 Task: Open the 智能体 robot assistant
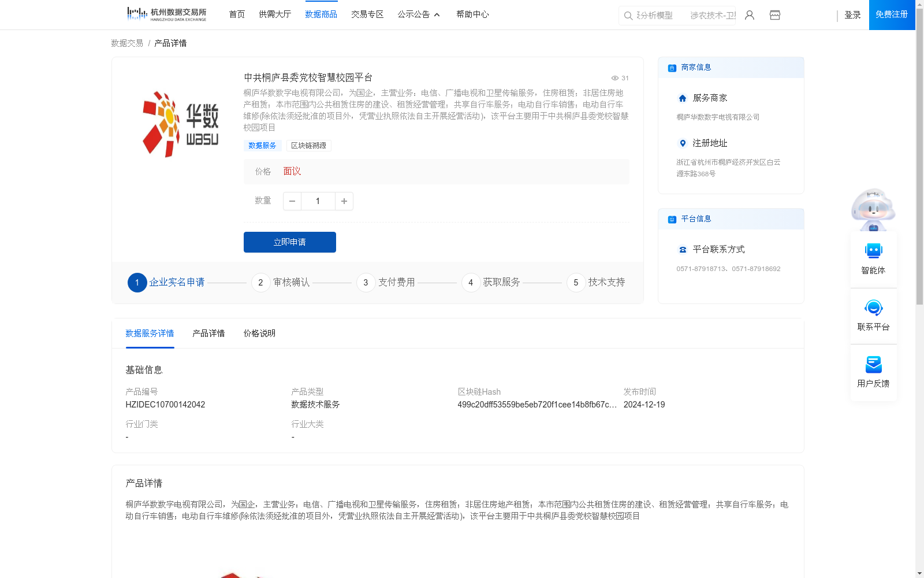pos(873,259)
